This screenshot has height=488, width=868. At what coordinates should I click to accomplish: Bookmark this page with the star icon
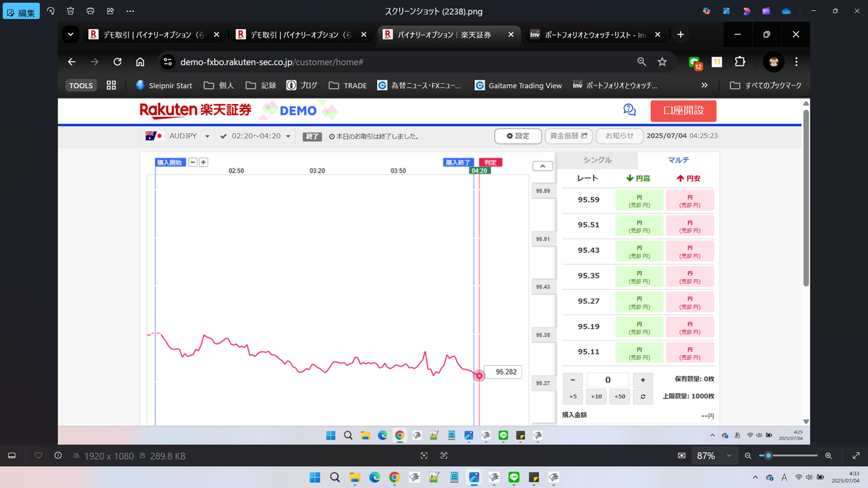pyautogui.click(x=662, y=62)
